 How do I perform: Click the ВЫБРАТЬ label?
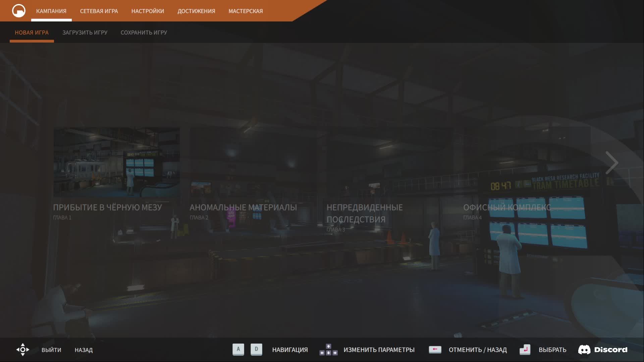point(552,350)
